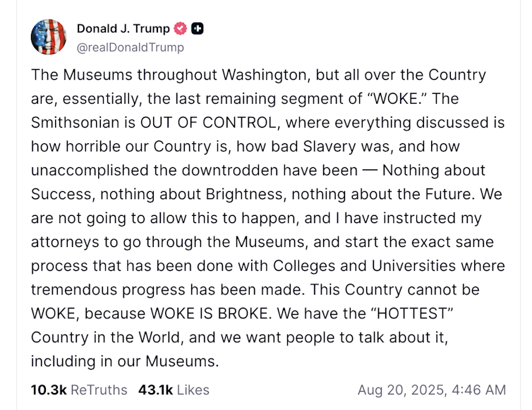Viewport: 532px width, 410px height.
Task: Click the black plus badge beside the name
Action: coord(198,29)
